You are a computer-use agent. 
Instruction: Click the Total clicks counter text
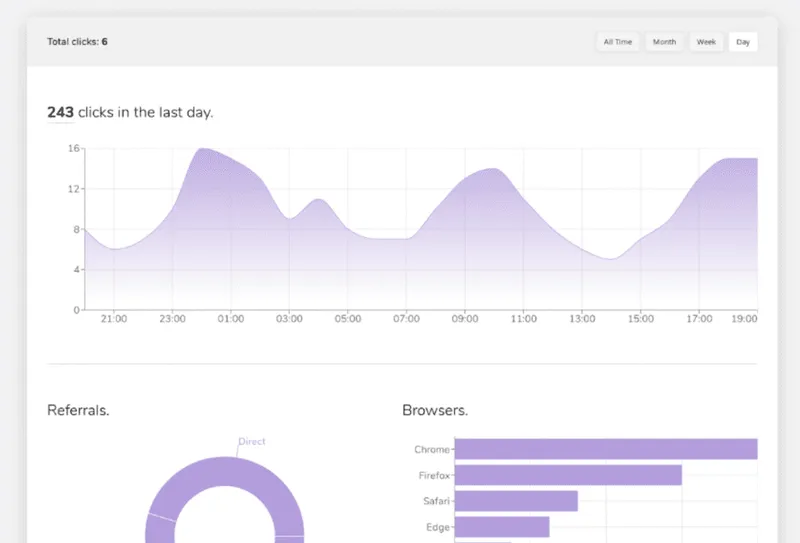78,42
